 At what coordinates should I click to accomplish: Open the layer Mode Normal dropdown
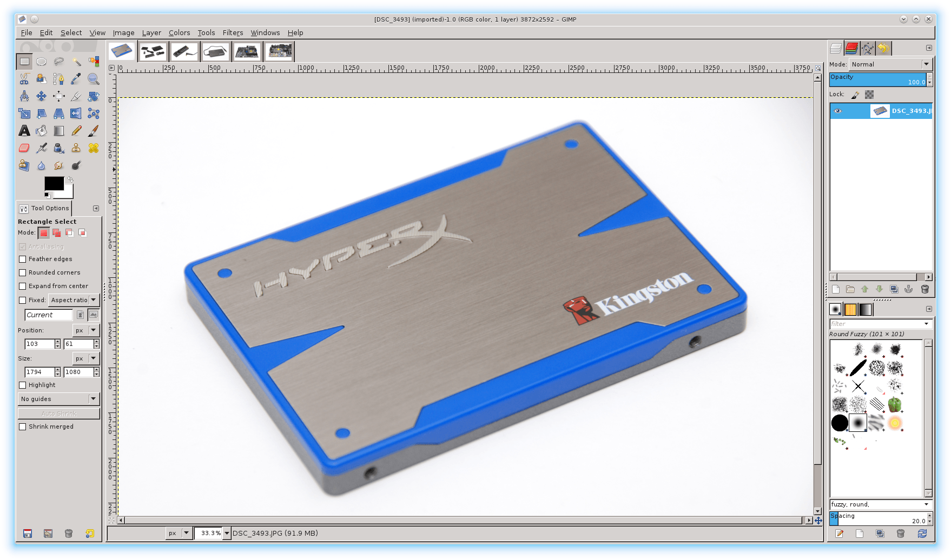click(x=890, y=64)
